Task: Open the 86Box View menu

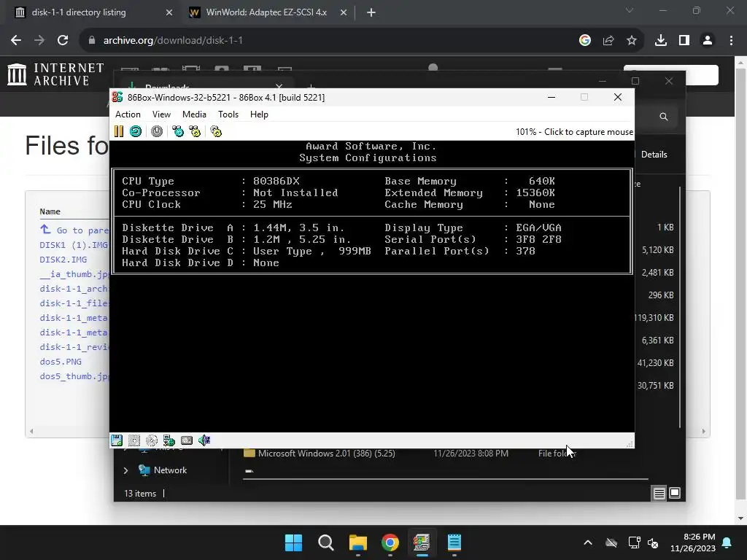Action: (x=161, y=114)
